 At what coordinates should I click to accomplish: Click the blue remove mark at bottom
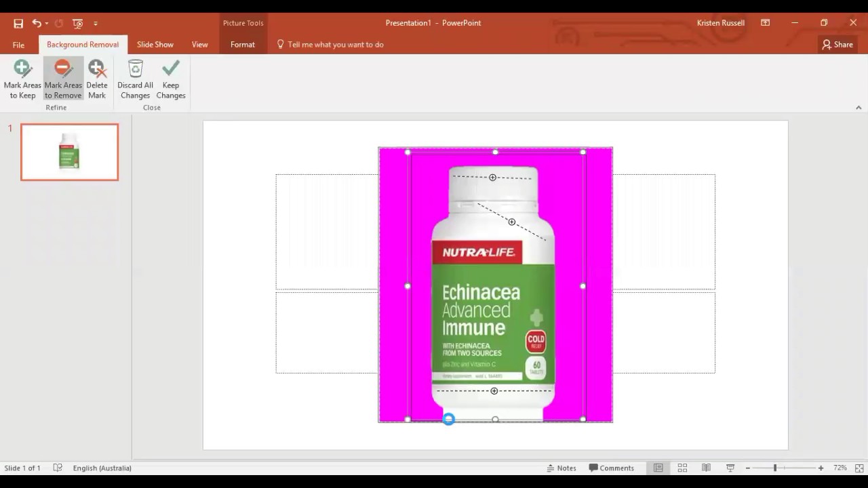pyautogui.click(x=448, y=420)
